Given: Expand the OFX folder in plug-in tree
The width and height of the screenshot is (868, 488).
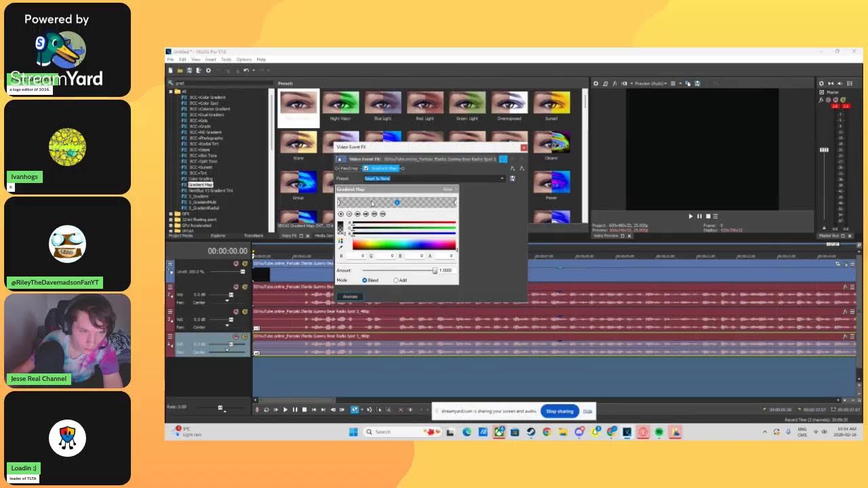Looking at the screenshot, I should 170,213.
